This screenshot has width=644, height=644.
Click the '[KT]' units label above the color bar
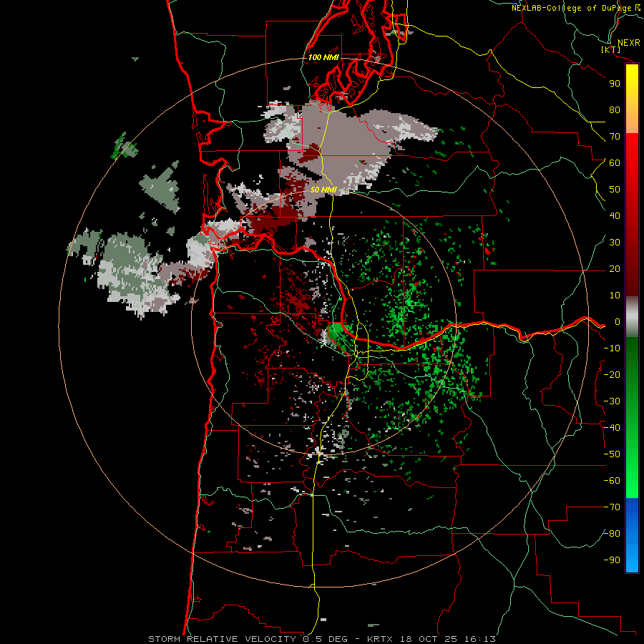click(611, 49)
